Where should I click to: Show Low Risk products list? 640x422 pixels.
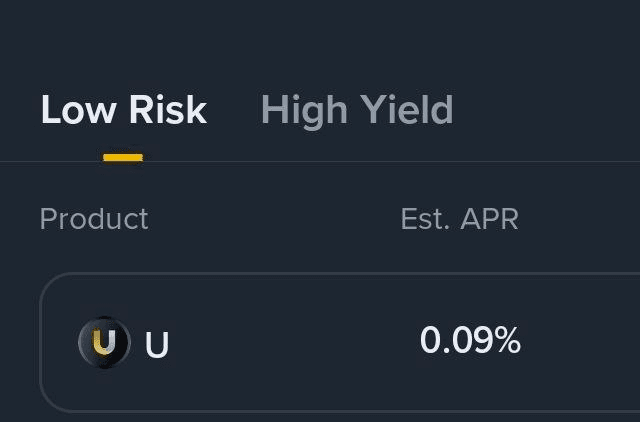point(123,110)
